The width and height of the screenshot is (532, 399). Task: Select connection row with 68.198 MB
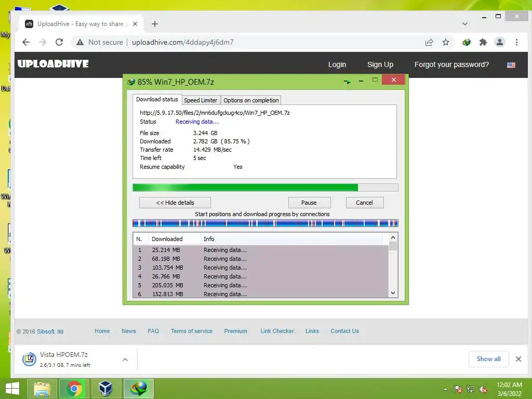tap(261, 259)
